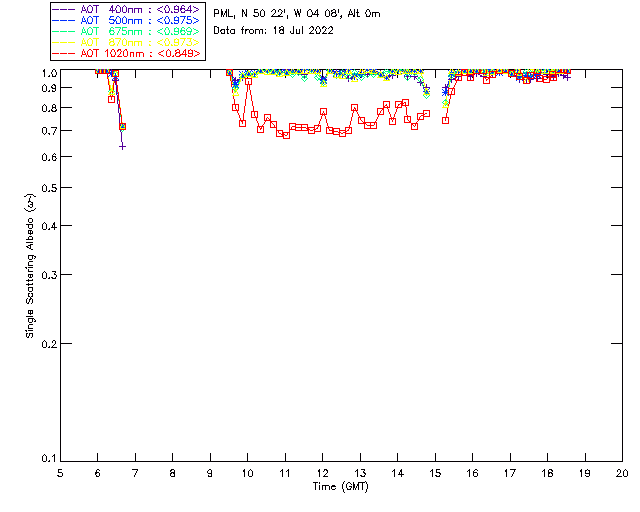The height and width of the screenshot is (512, 640).
Task: Click the AOT 400nm legend entry
Action: pos(126,9)
